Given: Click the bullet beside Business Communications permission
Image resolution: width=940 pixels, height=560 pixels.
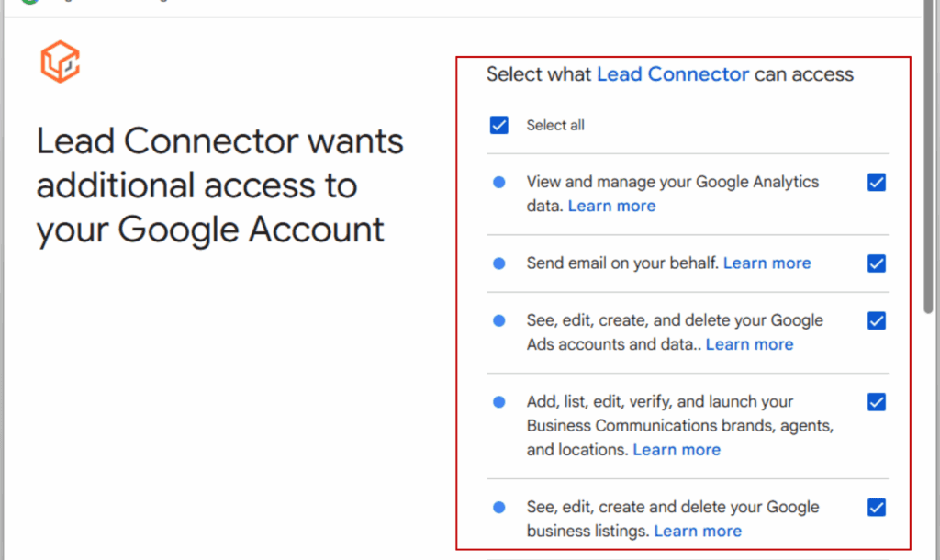Looking at the screenshot, I should (499, 402).
